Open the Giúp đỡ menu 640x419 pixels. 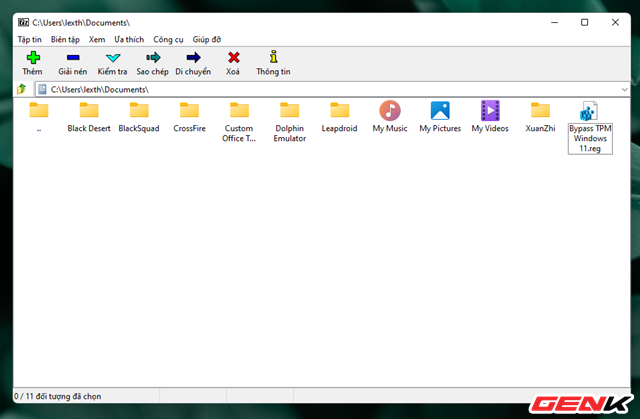click(x=207, y=39)
